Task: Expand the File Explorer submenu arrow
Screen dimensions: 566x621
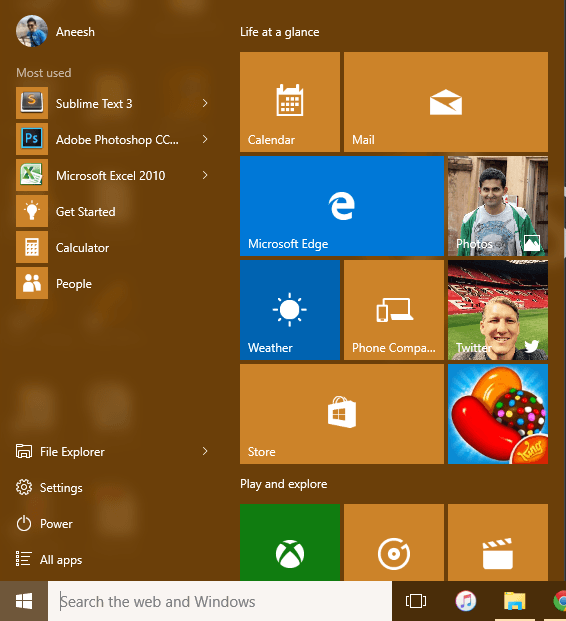Action: (x=205, y=451)
